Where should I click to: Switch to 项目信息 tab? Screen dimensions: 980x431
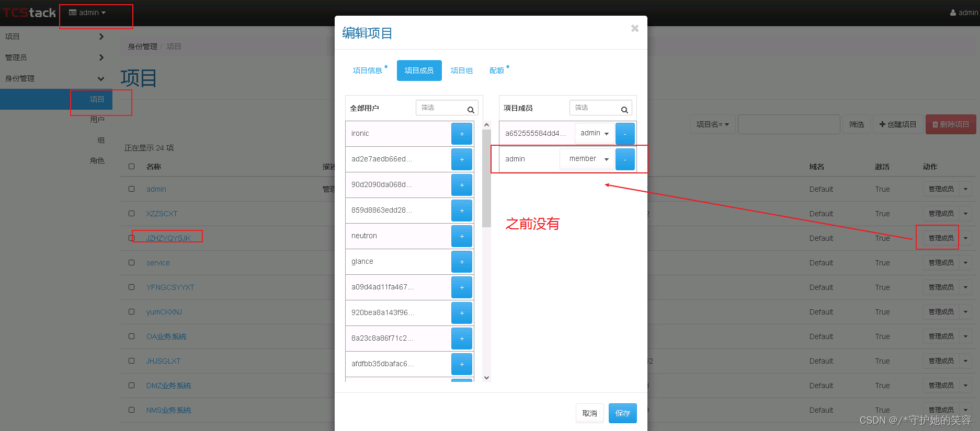369,71
